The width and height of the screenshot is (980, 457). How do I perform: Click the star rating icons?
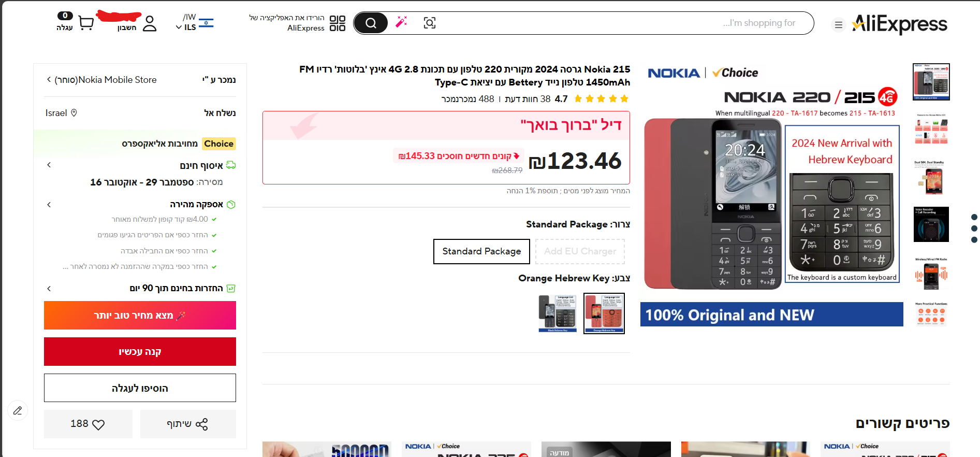pyautogui.click(x=601, y=98)
